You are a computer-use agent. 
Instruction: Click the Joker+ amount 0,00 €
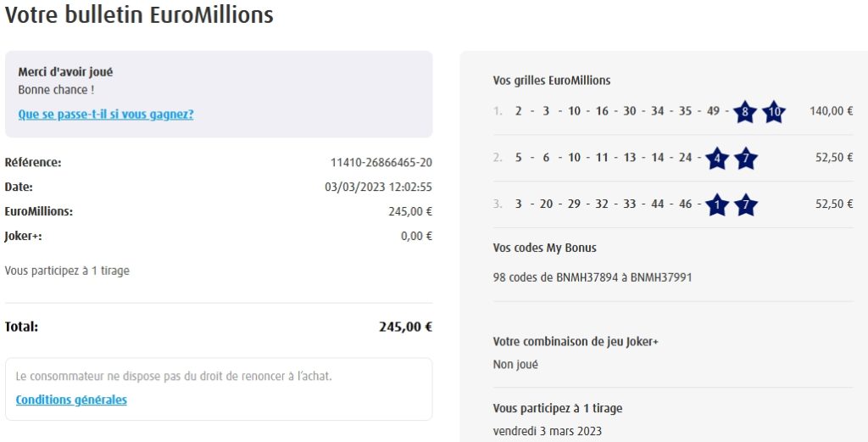point(416,237)
